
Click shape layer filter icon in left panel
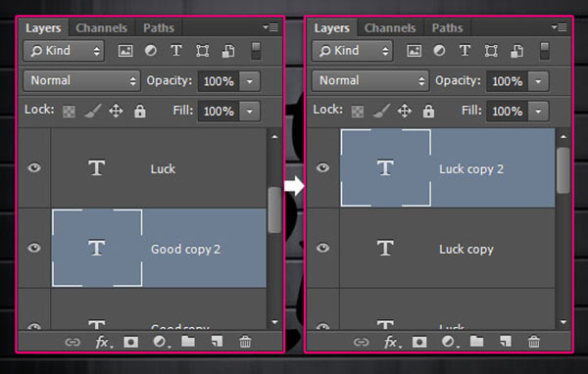pyautogui.click(x=203, y=51)
